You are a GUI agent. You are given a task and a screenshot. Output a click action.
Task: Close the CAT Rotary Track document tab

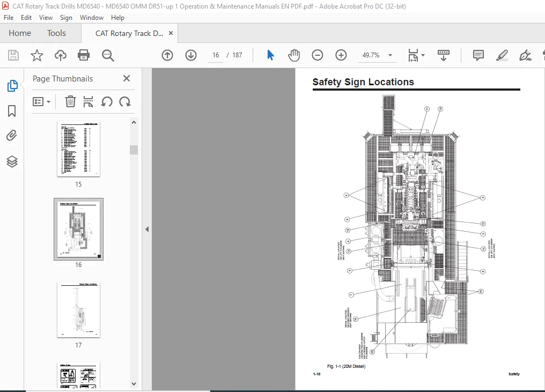[x=171, y=33]
